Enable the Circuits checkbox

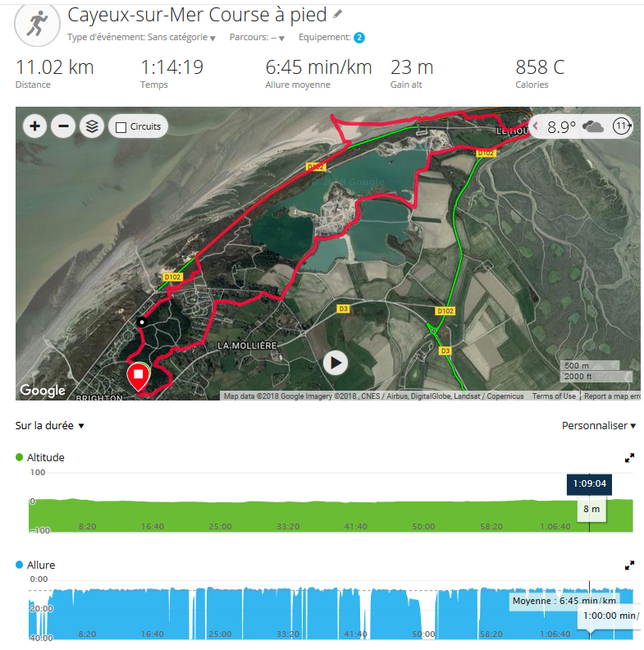pyautogui.click(x=121, y=127)
